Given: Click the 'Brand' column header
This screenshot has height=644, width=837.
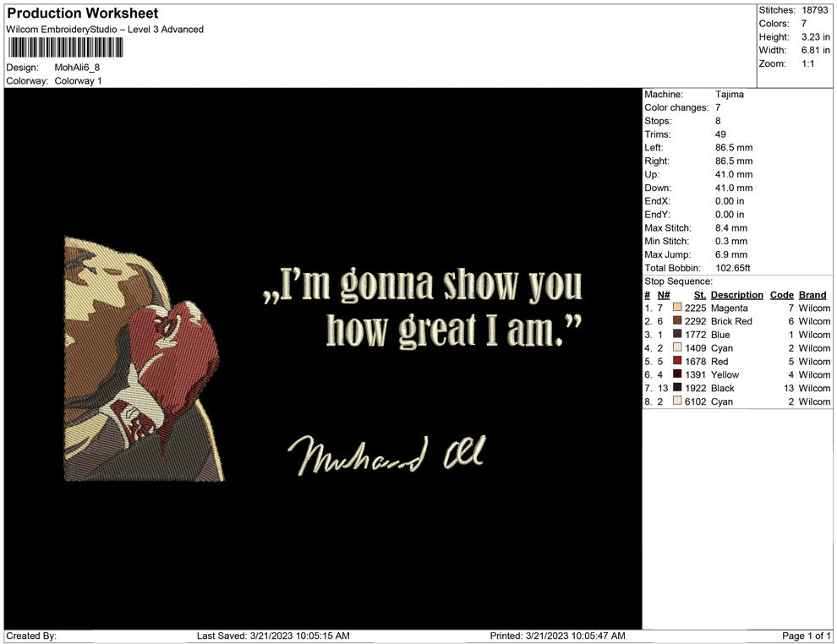Looking at the screenshot, I should tap(812, 294).
